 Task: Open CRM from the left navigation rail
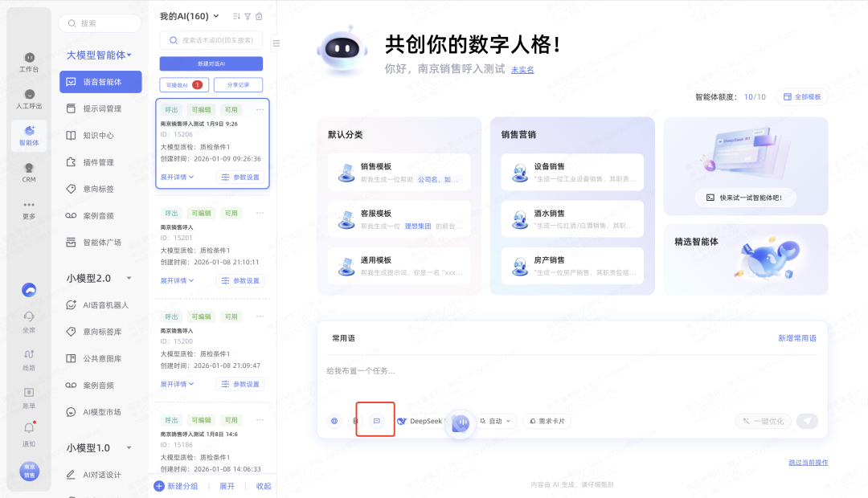pos(29,172)
